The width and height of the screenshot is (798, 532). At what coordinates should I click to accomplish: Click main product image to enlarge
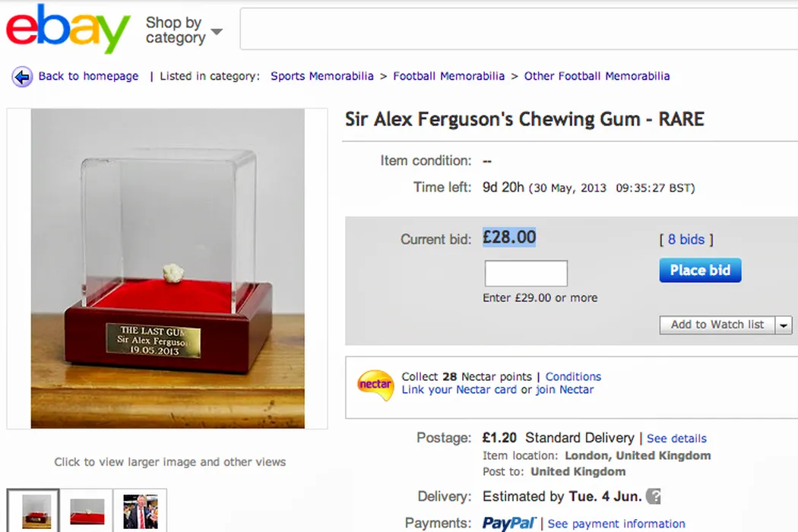click(x=167, y=268)
